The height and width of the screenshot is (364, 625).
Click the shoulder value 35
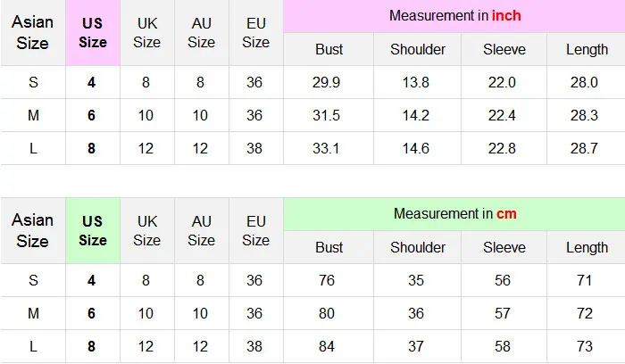coord(417,280)
